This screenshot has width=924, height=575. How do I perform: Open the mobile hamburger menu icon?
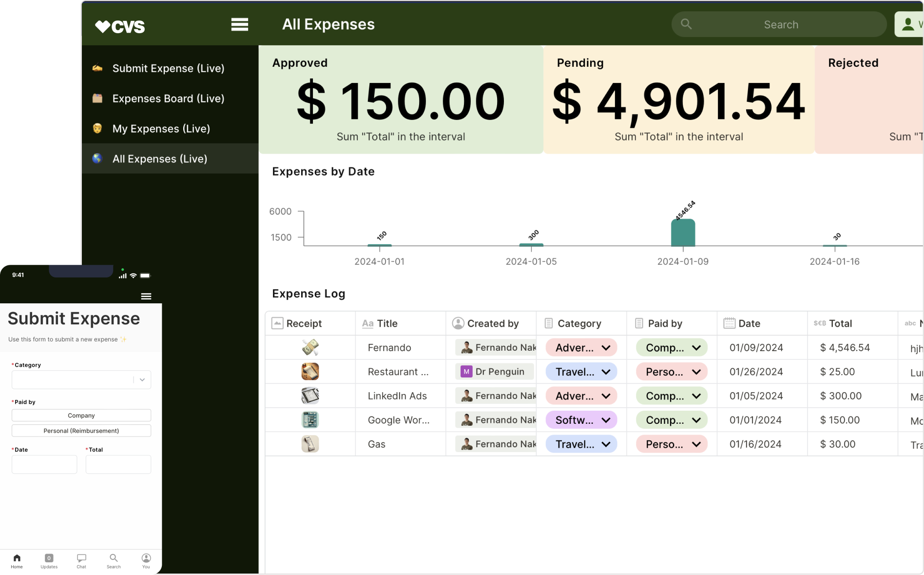click(146, 297)
